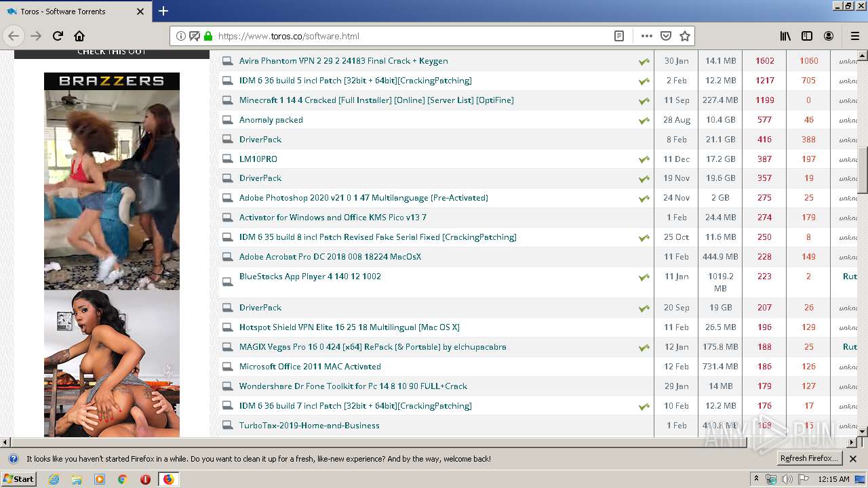Click seeders count 1602 on Avira row
The image size is (868, 488).
764,61
